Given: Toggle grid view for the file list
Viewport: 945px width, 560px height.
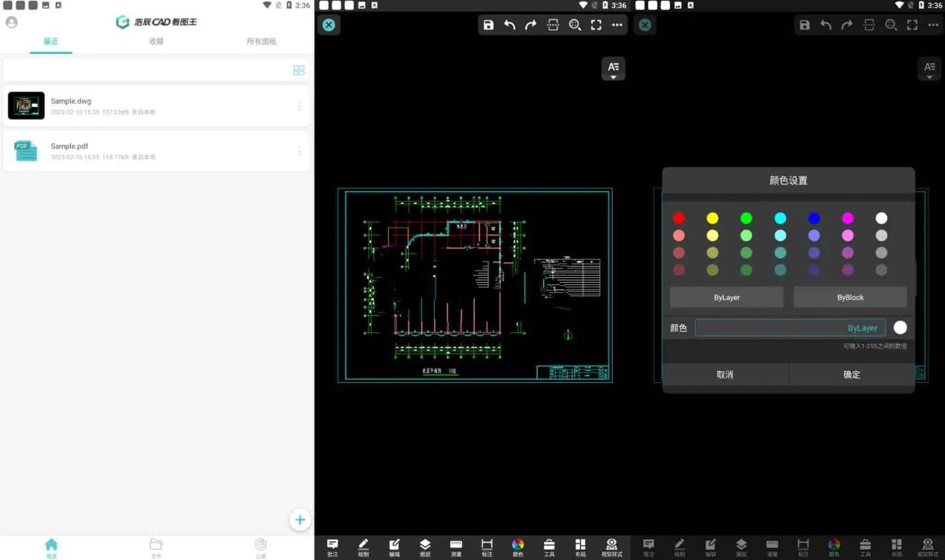Looking at the screenshot, I should click(x=298, y=70).
